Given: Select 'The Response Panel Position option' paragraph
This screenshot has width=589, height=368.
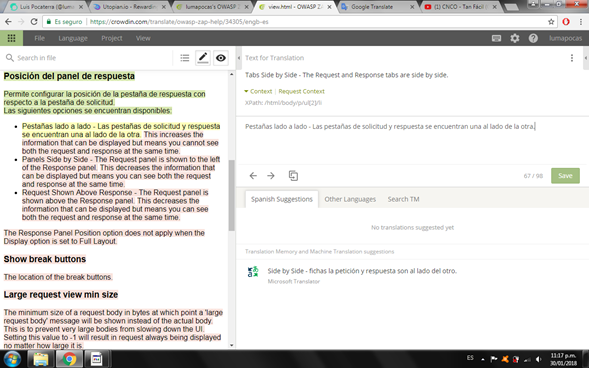Looking at the screenshot, I should [x=104, y=237].
